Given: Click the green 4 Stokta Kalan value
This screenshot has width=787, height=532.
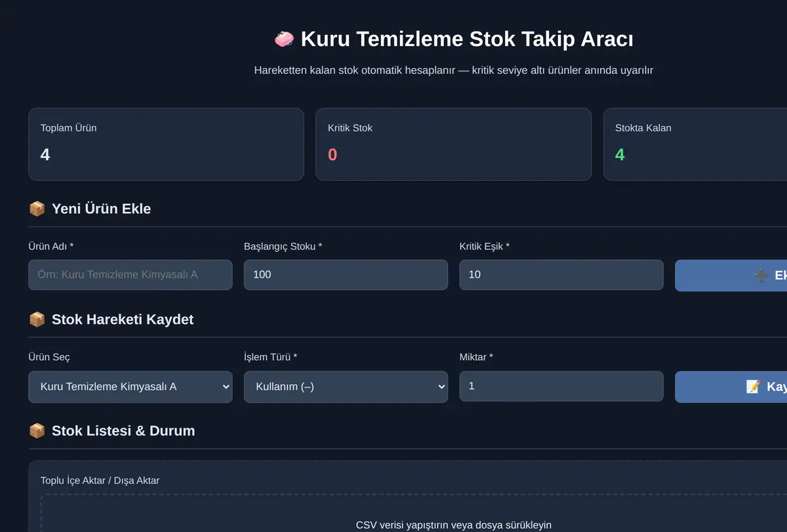Looking at the screenshot, I should tap(620, 155).
